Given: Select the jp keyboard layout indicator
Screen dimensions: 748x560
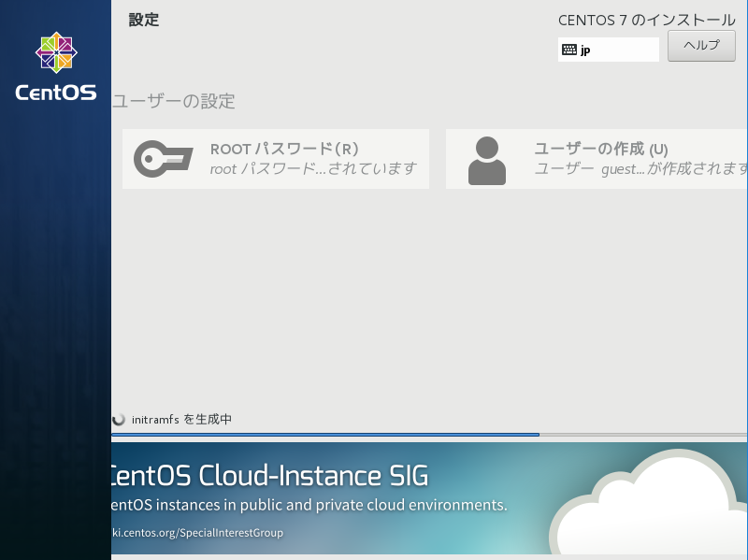Looking at the screenshot, I should pos(609,50).
